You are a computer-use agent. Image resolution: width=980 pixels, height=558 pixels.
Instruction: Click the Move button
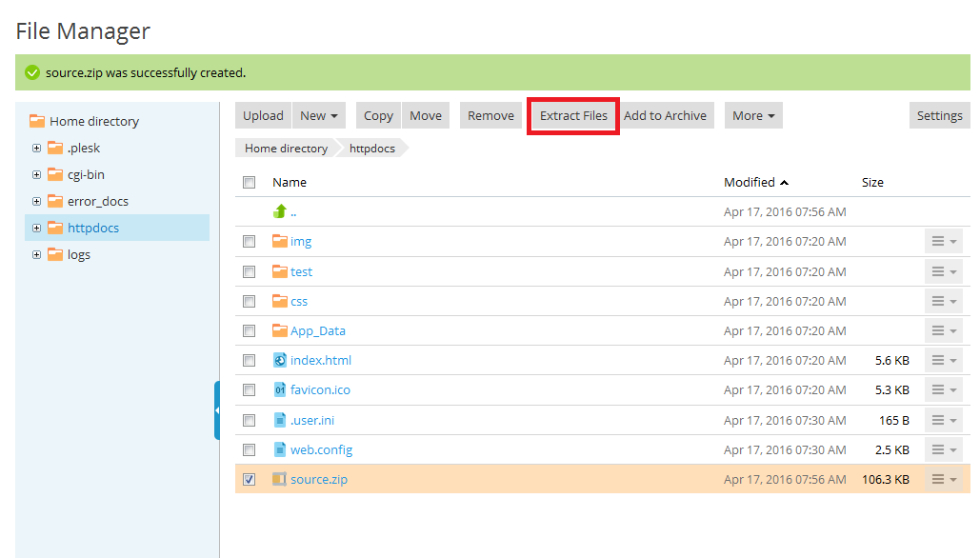click(x=426, y=115)
